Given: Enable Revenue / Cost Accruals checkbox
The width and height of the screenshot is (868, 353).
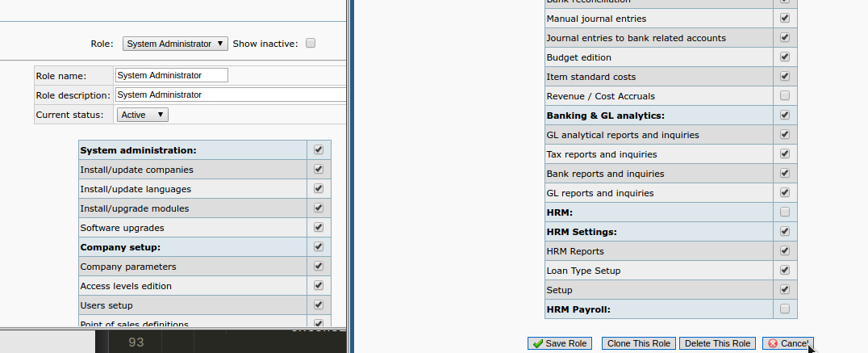Looking at the screenshot, I should 785,96.
